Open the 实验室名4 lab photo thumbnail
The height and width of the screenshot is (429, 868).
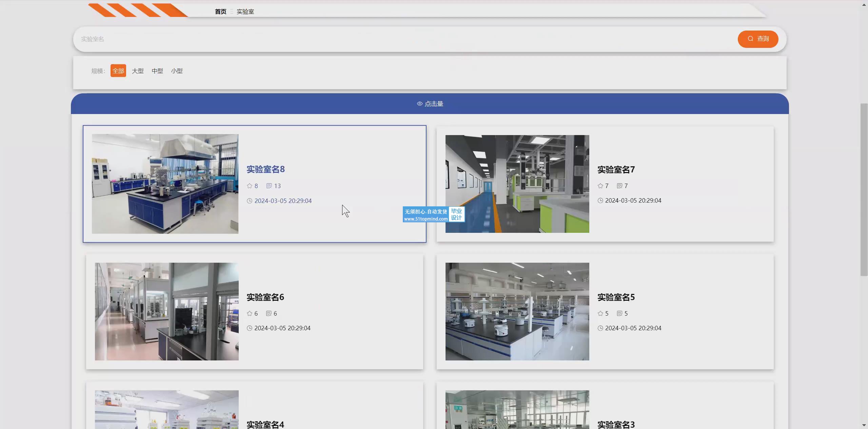[x=167, y=410]
